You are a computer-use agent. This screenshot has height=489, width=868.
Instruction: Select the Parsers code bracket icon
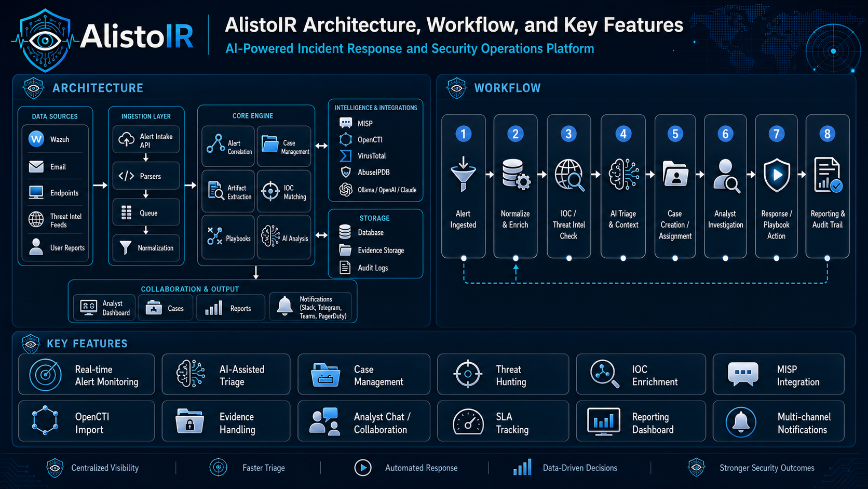(x=127, y=176)
